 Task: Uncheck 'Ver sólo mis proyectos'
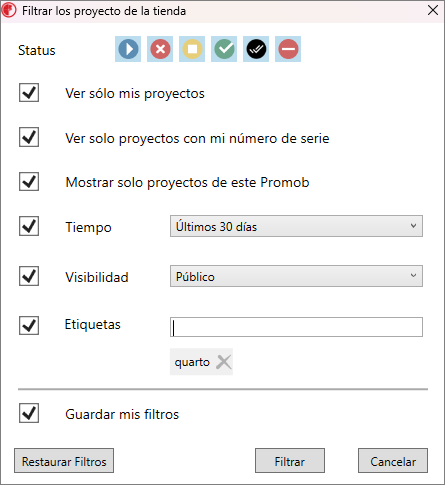tap(29, 93)
